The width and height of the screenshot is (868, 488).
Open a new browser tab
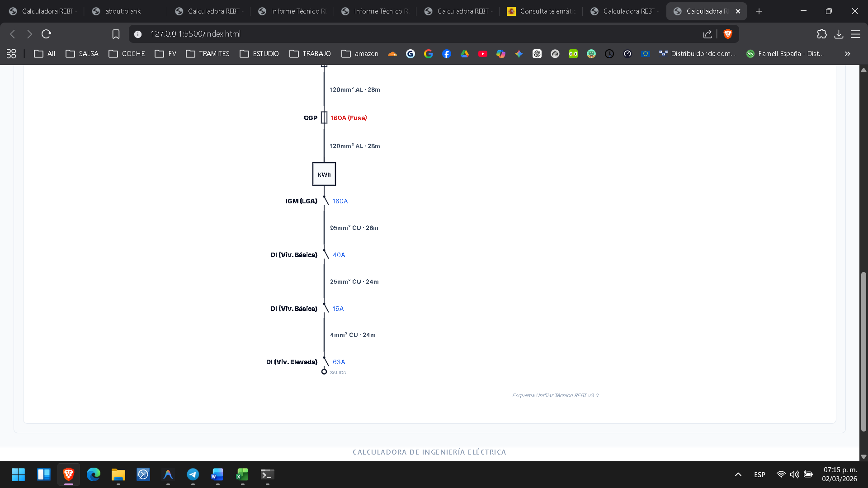[x=759, y=11]
